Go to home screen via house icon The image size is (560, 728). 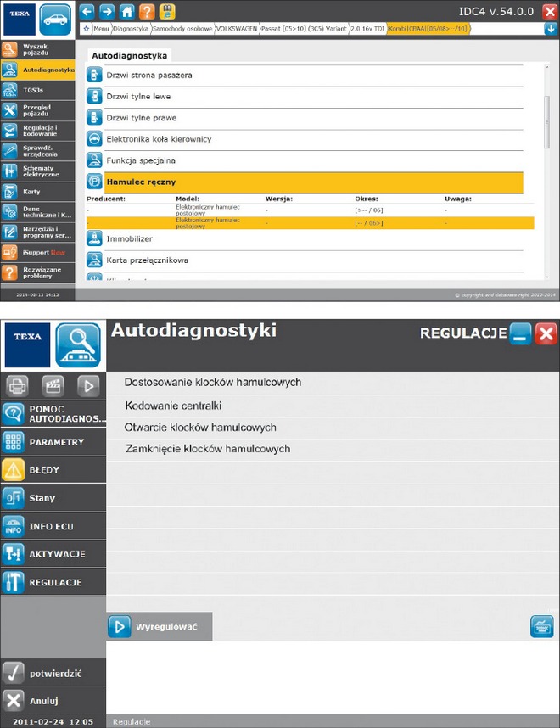(x=127, y=11)
